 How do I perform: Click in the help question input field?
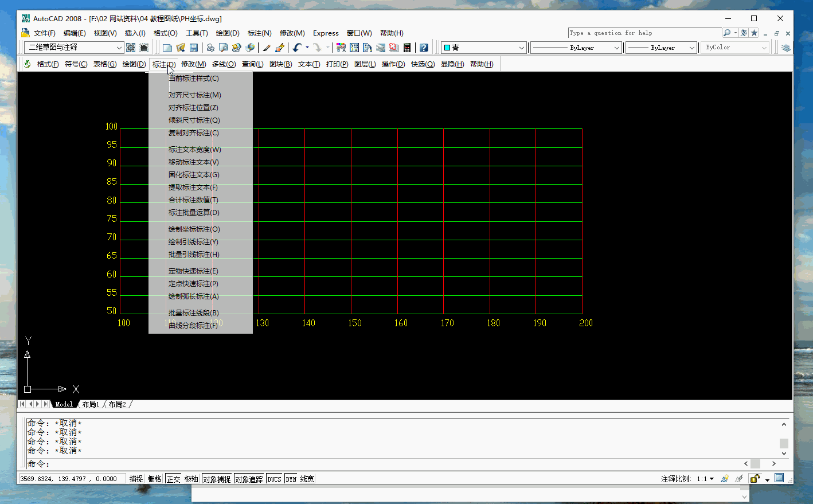[x=644, y=33]
